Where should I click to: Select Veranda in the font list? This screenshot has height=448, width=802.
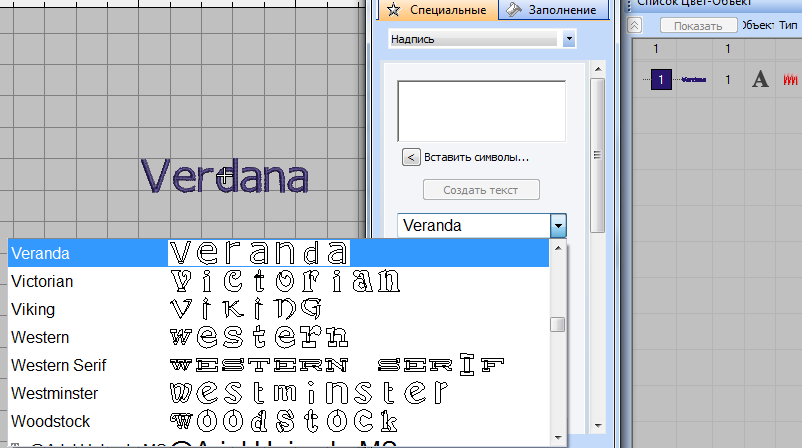click(x=278, y=253)
